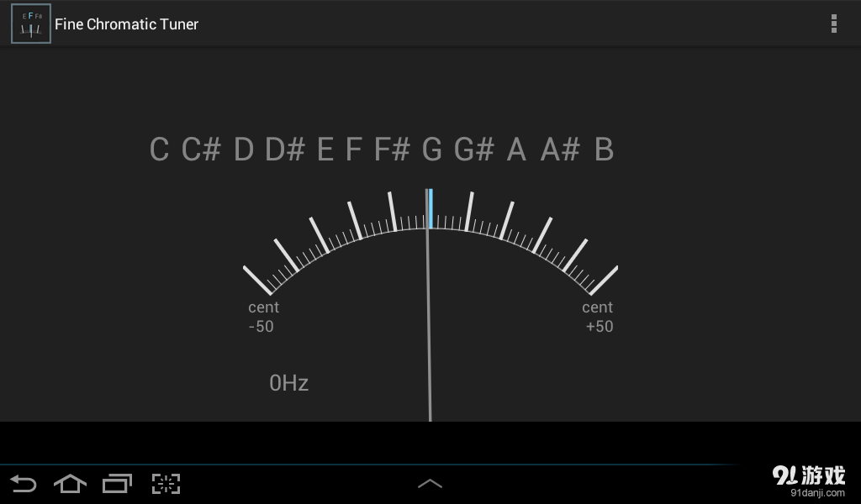Tap the Fine Chromatic Tuner app icon

[x=30, y=24]
